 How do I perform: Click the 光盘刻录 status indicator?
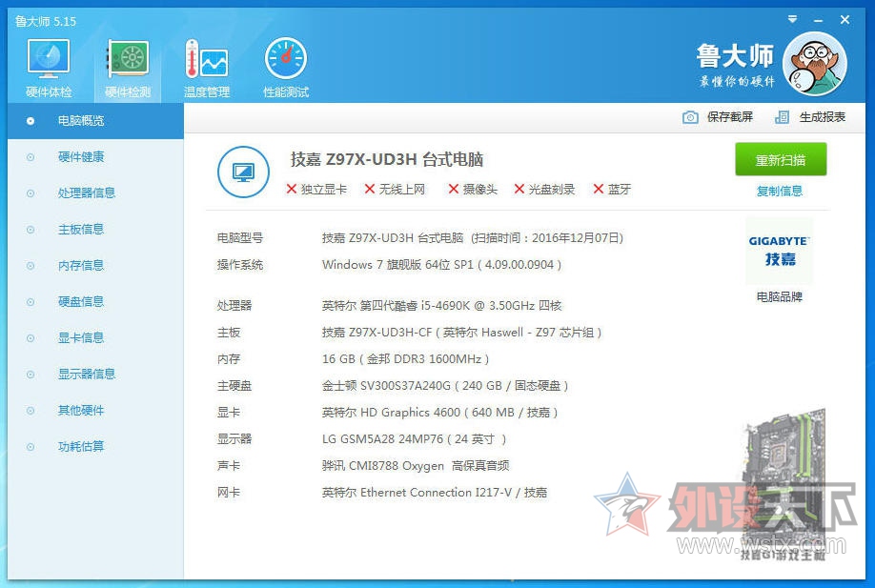[x=544, y=189]
